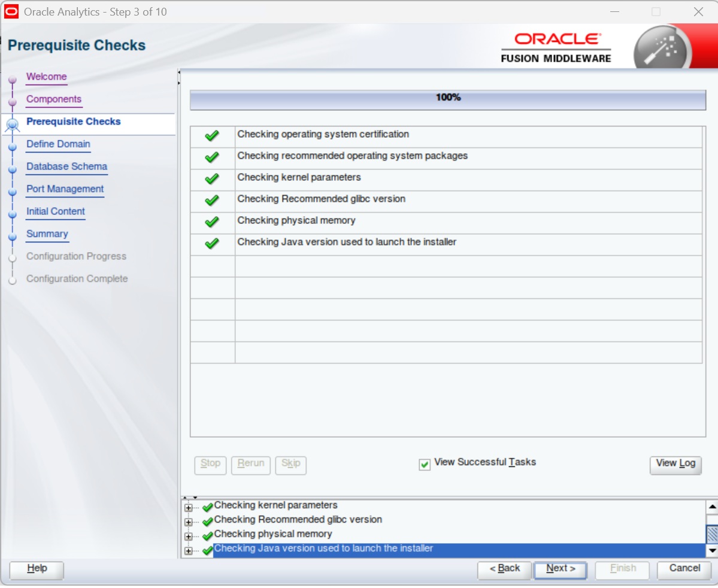
Task: Click the Configuration Progress step label
Action: tap(76, 256)
